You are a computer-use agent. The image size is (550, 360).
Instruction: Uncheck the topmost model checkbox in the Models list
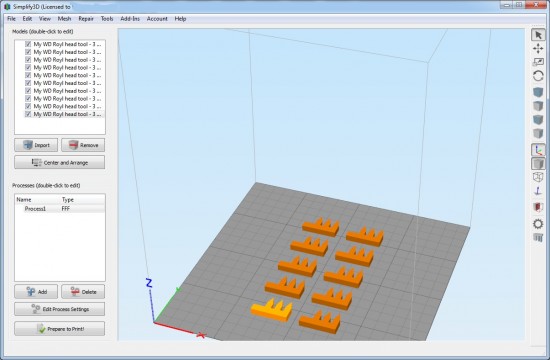tap(28, 44)
